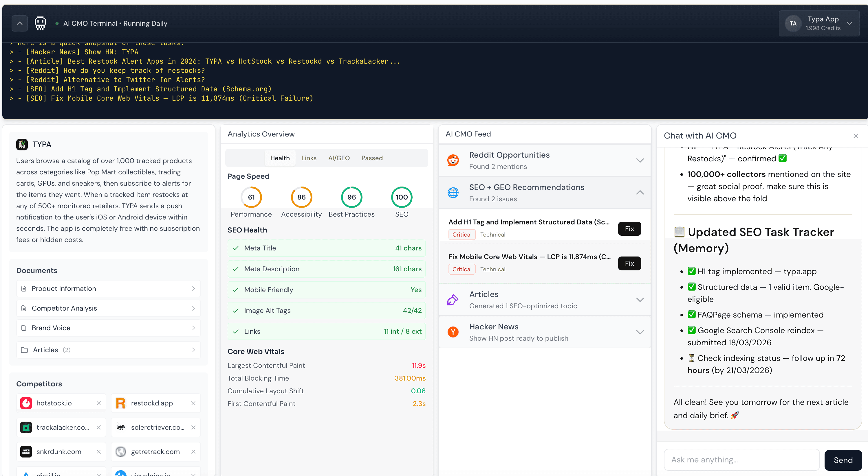Viewport: 868px width, 476px height.
Task: Click the globe SEO + GEO icon
Action: pyautogui.click(x=453, y=193)
